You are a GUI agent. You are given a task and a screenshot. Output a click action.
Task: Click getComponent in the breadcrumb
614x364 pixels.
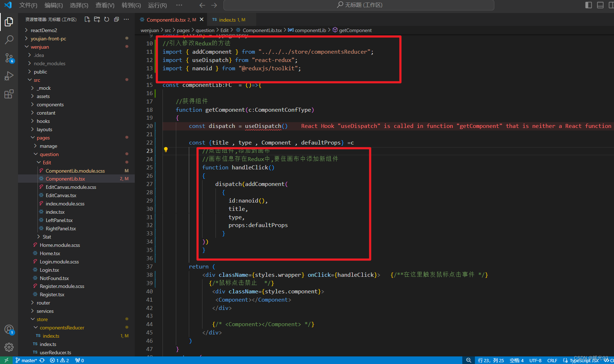[355, 30]
